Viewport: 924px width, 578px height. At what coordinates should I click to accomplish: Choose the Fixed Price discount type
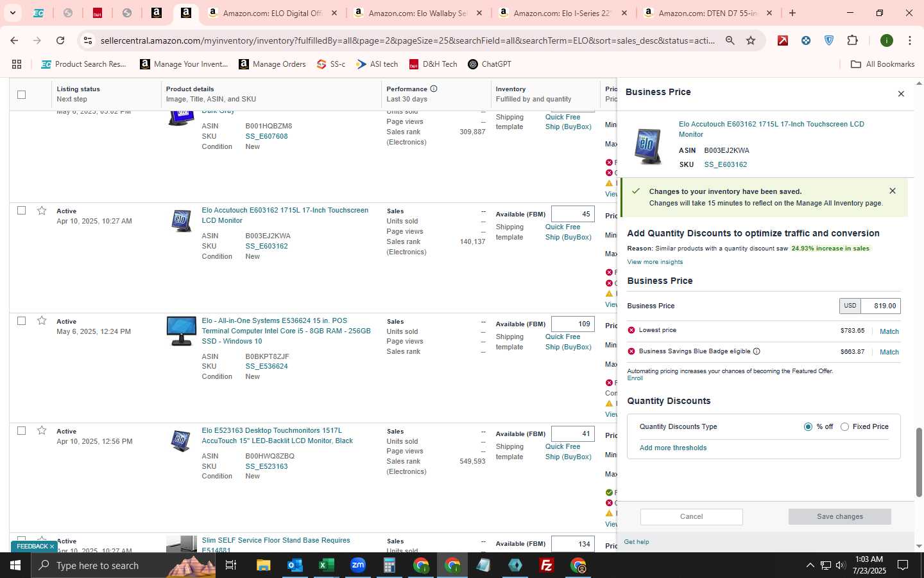(844, 426)
